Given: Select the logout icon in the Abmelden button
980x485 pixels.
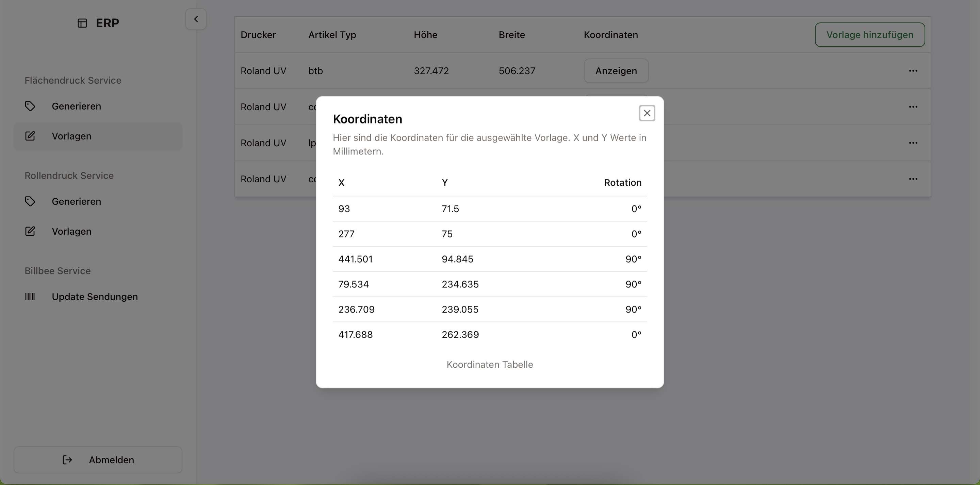Looking at the screenshot, I should pyautogui.click(x=67, y=459).
